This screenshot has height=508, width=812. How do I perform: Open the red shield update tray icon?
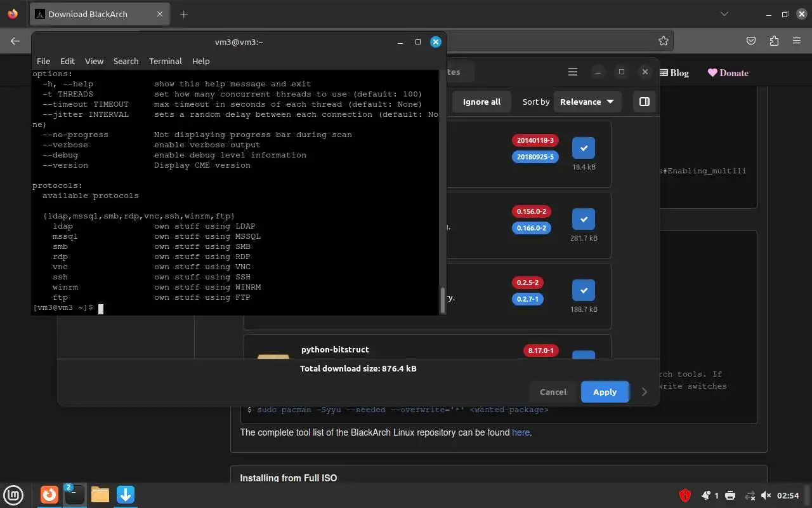pyautogui.click(x=685, y=495)
